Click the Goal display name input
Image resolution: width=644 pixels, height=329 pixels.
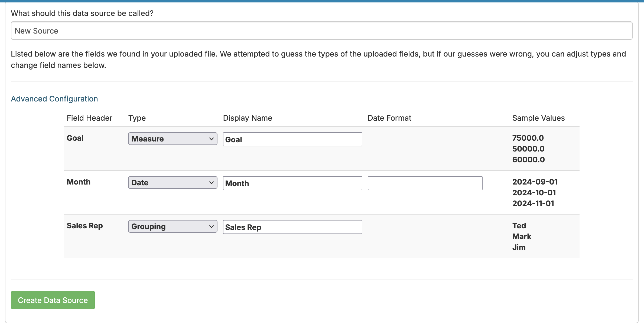tap(292, 140)
